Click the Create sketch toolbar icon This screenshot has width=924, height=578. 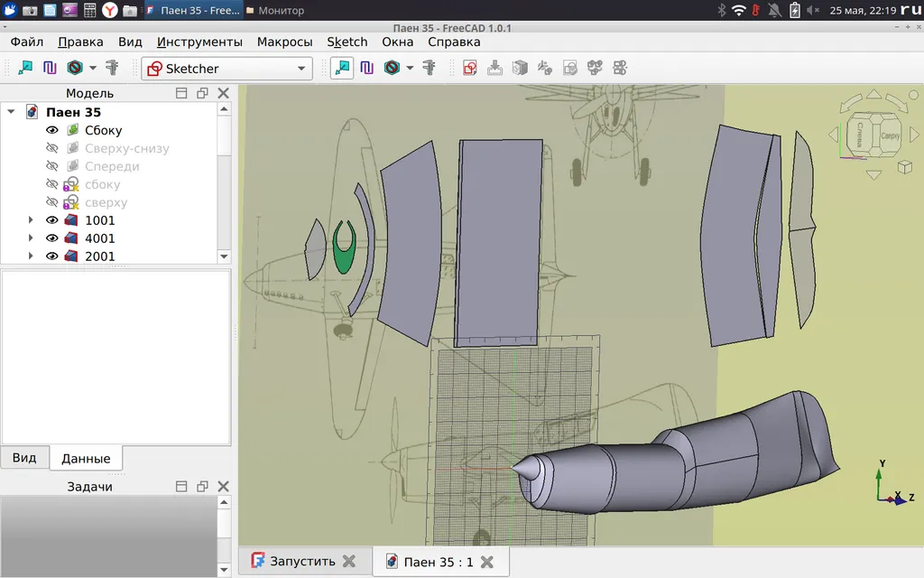tap(469, 68)
